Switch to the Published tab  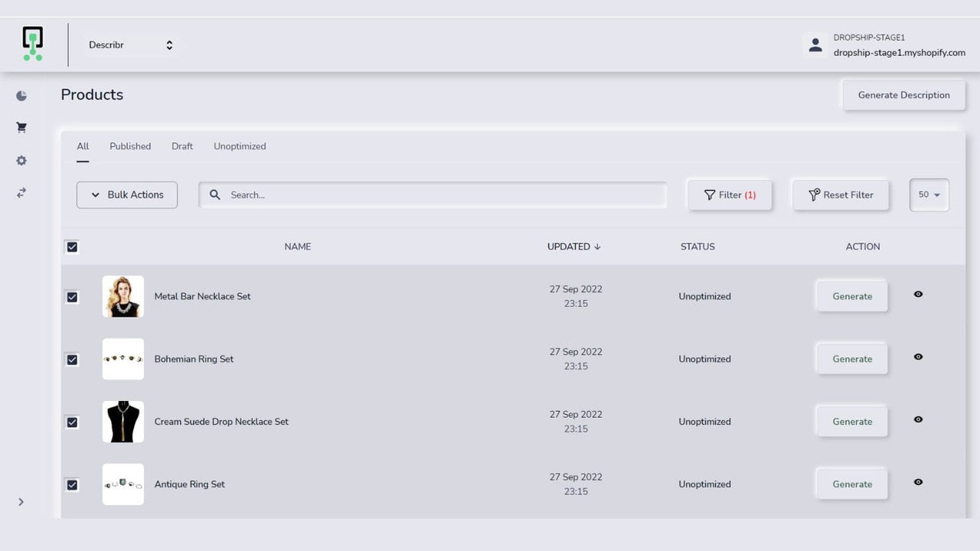pos(130,146)
